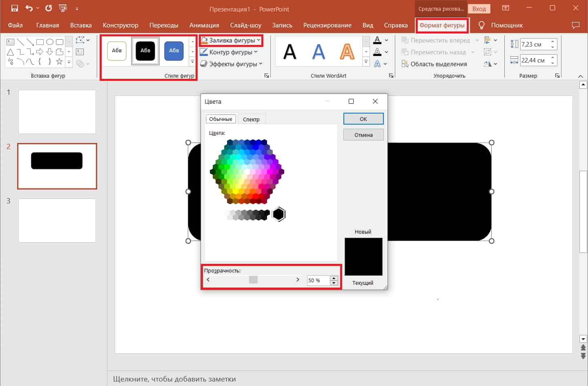Start slideshow from beginning quick-access icon
The image size is (588, 386).
click(63, 8)
